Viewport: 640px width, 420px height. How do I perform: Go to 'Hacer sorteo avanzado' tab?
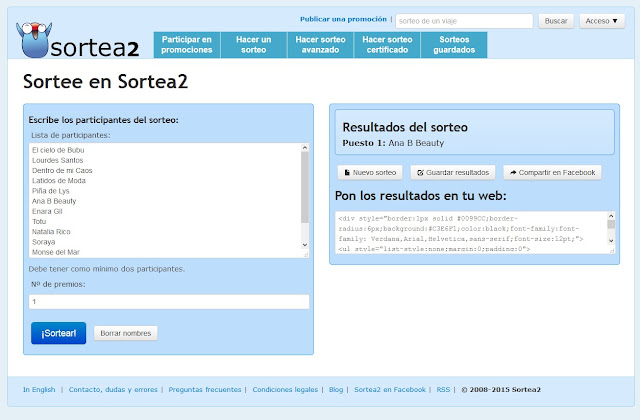(320, 45)
